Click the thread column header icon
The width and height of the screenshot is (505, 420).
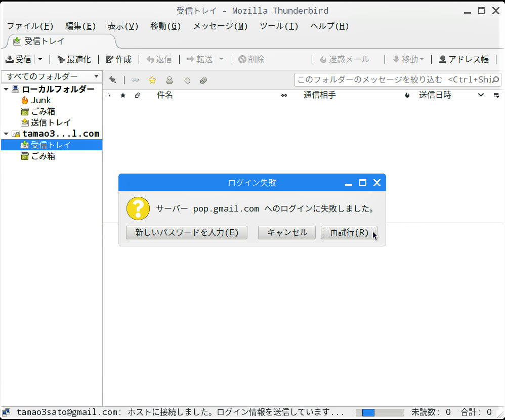109,95
